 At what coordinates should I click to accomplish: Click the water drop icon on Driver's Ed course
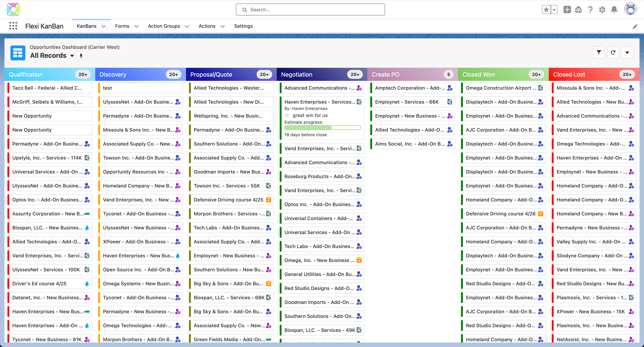(x=87, y=284)
